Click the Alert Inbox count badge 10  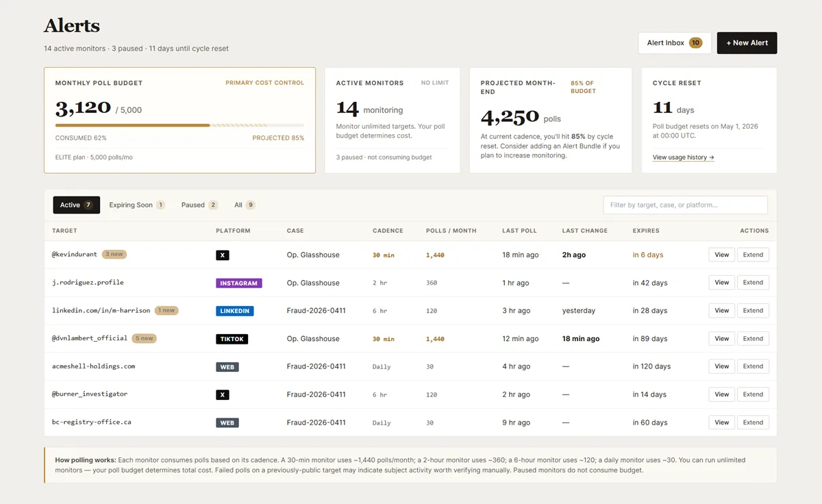[x=695, y=42]
